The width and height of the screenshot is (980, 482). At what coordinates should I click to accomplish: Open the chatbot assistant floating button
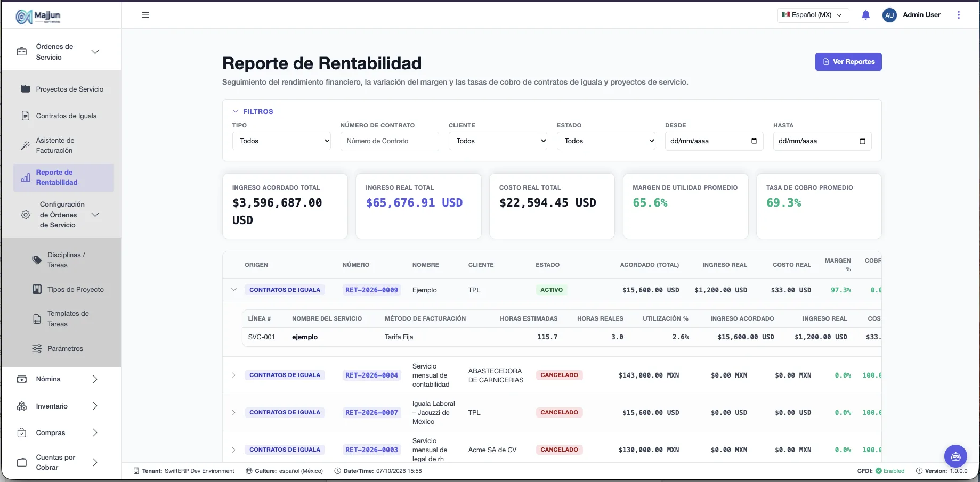coord(955,456)
